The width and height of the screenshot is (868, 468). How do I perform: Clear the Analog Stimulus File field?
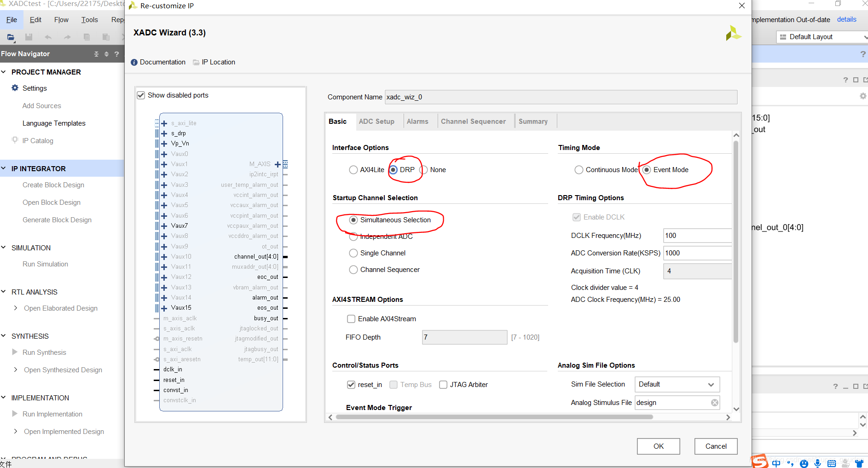point(715,403)
